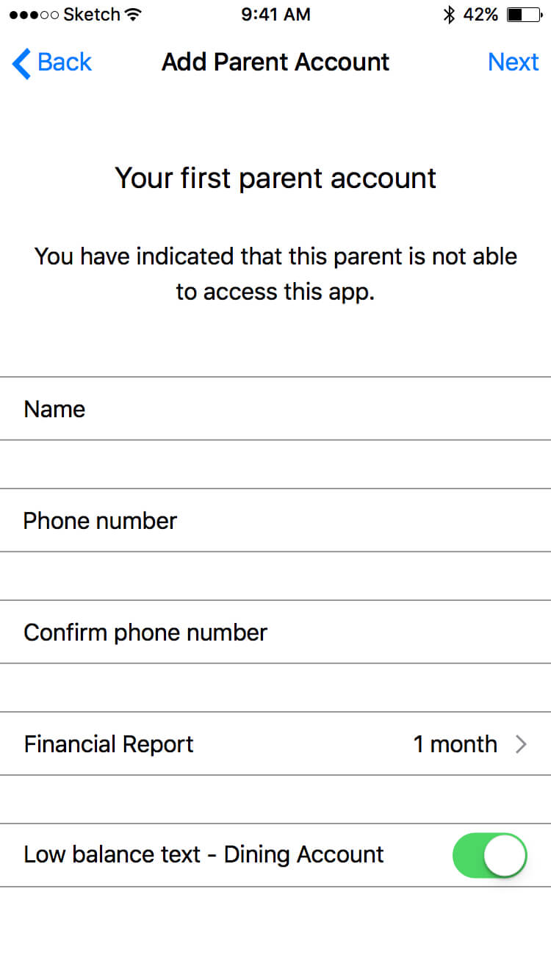This screenshot has height=980, width=551.
Task: Tap the Wi-Fi signal icon
Action: (x=133, y=15)
